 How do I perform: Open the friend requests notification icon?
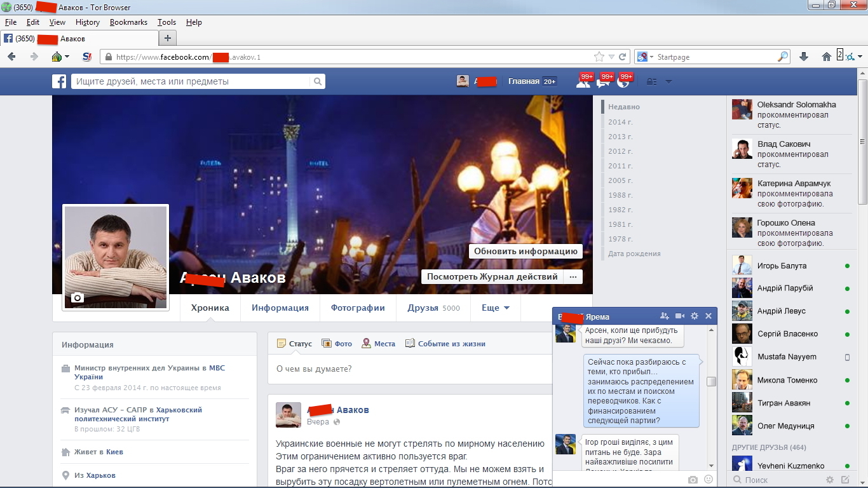click(x=583, y=82)
